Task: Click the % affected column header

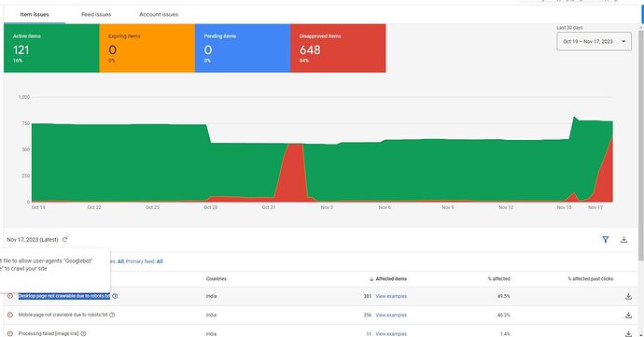Action: click(499, 278)
